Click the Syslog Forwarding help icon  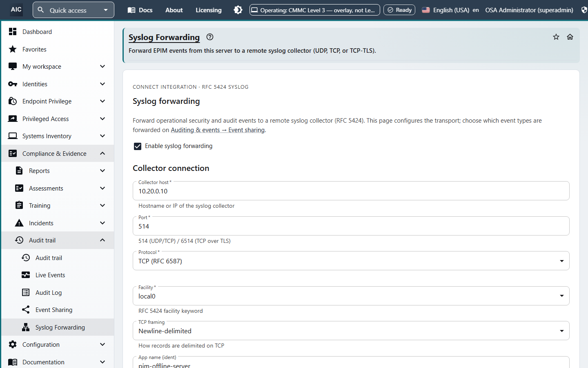point(210,37)
